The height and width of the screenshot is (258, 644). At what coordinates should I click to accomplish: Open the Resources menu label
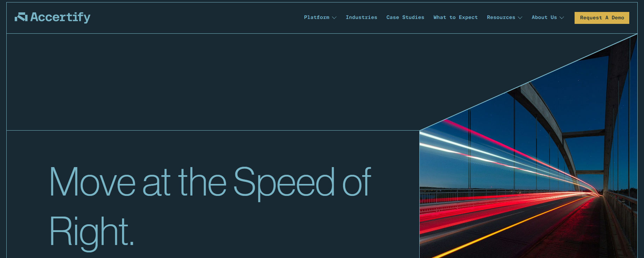(501, 17)
